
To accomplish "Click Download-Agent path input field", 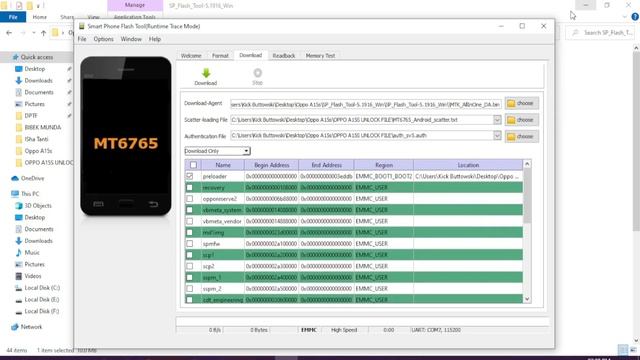I will (366, 104).
